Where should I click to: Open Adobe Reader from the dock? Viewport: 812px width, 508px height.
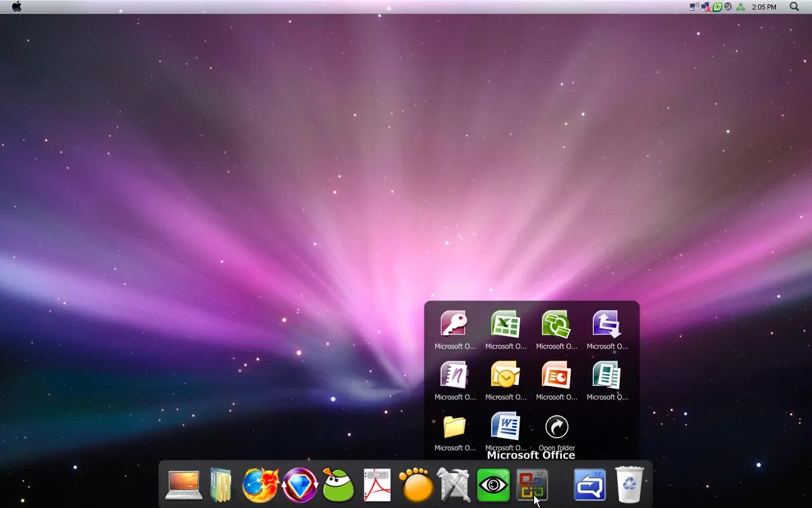377,485
